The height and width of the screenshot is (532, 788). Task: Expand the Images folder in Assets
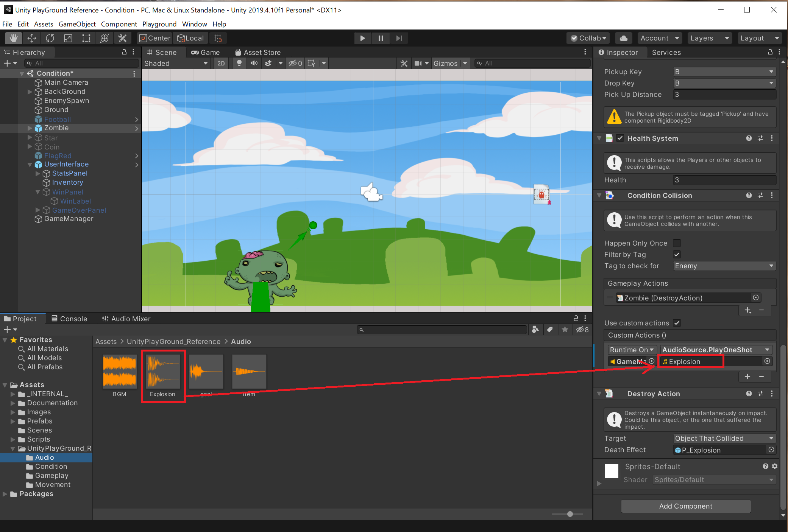pyautogui.click(x=13, y=412)
